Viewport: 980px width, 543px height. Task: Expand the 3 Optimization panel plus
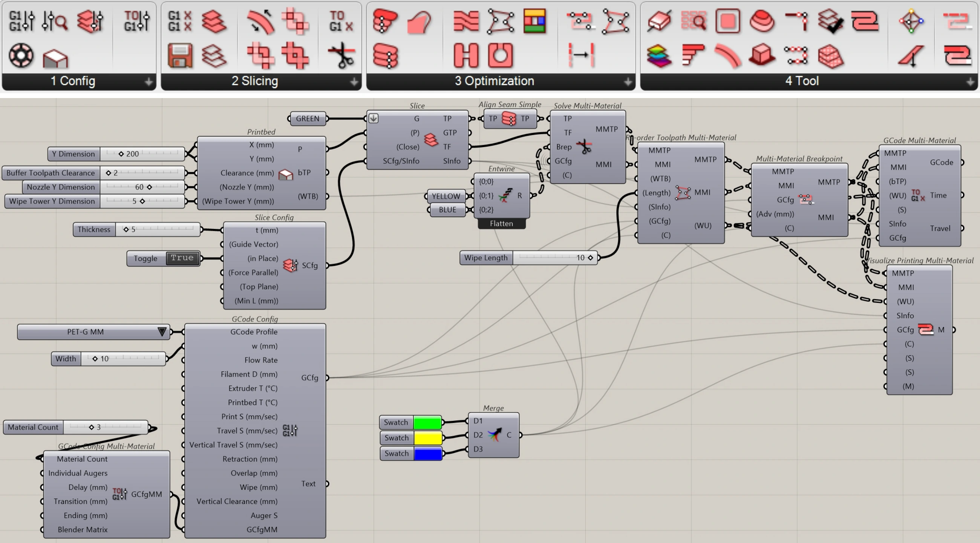coord(628,81)
